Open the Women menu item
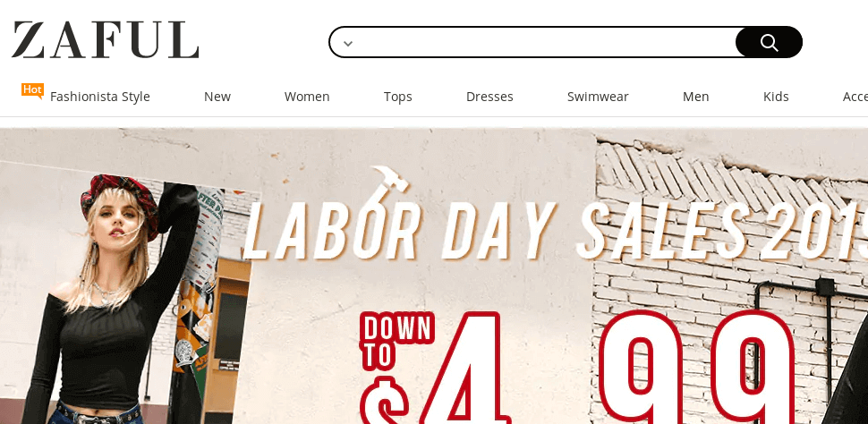868x424 pixels. [307, 97]
